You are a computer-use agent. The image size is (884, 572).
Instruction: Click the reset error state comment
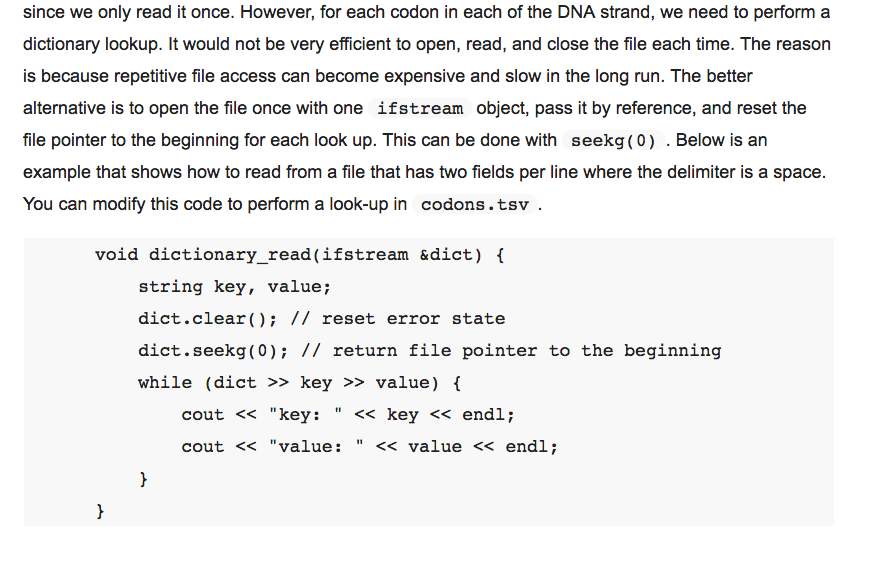(397, 319)
